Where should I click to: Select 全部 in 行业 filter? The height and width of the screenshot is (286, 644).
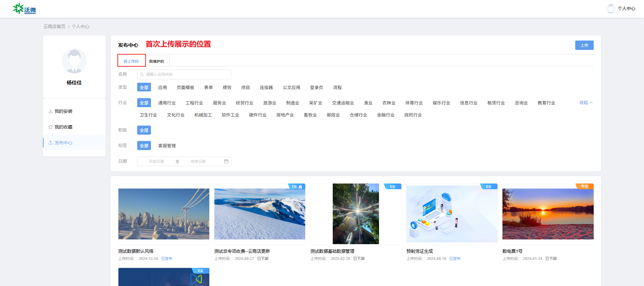click(x=144, y=103)
